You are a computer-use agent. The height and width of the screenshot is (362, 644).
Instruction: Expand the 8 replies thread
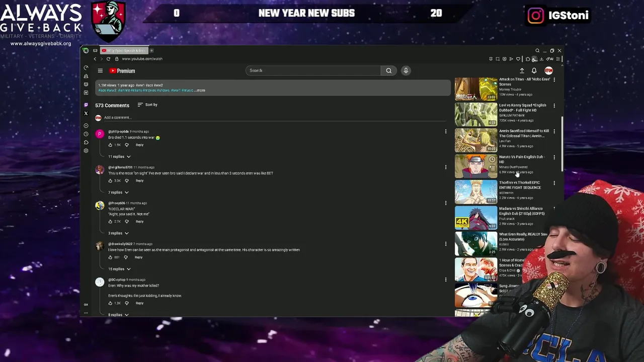pos(118,315)
